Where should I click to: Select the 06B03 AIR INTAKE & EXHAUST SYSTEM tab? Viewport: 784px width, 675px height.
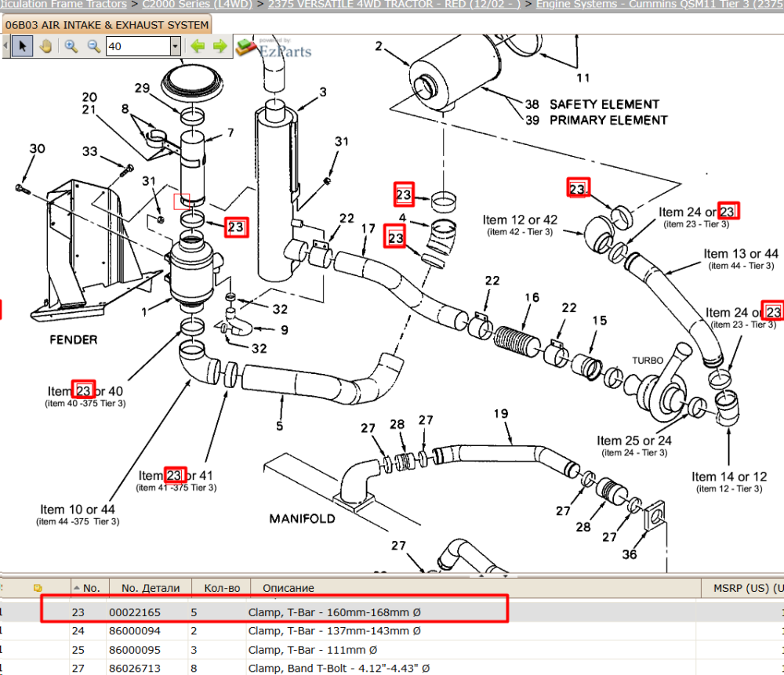tap(107, 25)
